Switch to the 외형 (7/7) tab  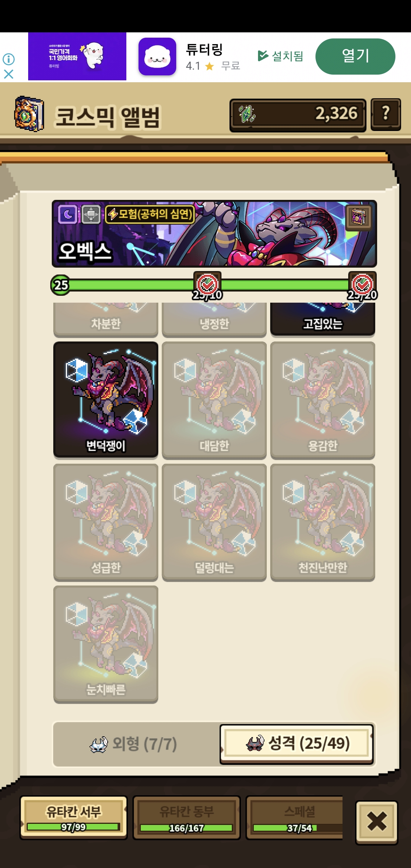pos(134,744)
